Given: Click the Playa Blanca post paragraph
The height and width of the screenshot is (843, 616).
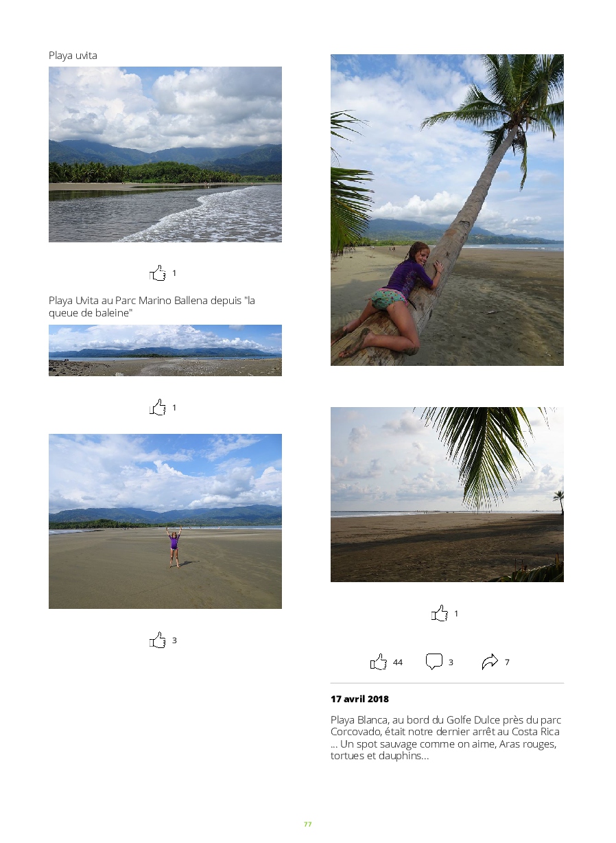Looking at the screenshot, I should 446,738.
